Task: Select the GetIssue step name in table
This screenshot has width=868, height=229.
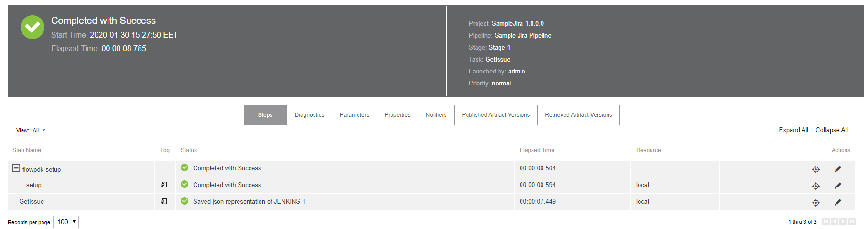Action: 32,201
